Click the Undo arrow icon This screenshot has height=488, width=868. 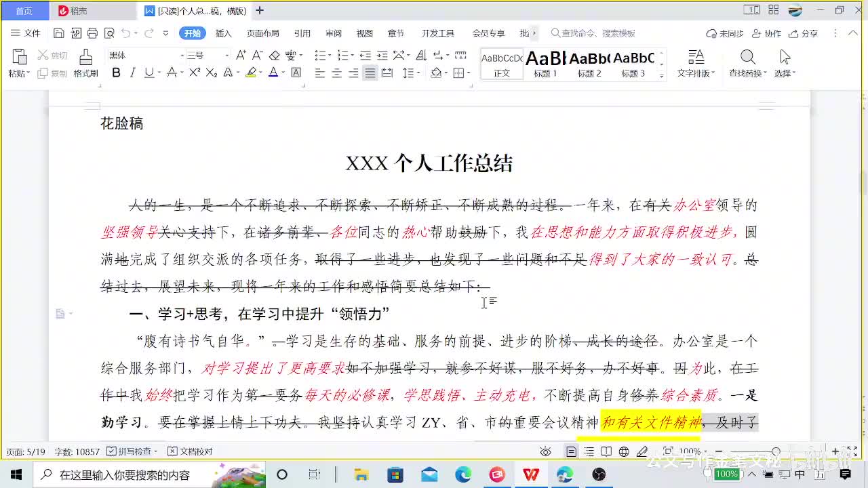(x=126, y=33)
